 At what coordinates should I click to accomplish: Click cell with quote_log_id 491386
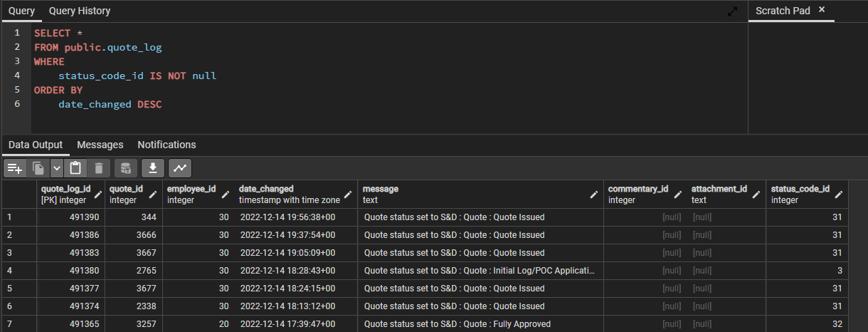pos(70,235)
